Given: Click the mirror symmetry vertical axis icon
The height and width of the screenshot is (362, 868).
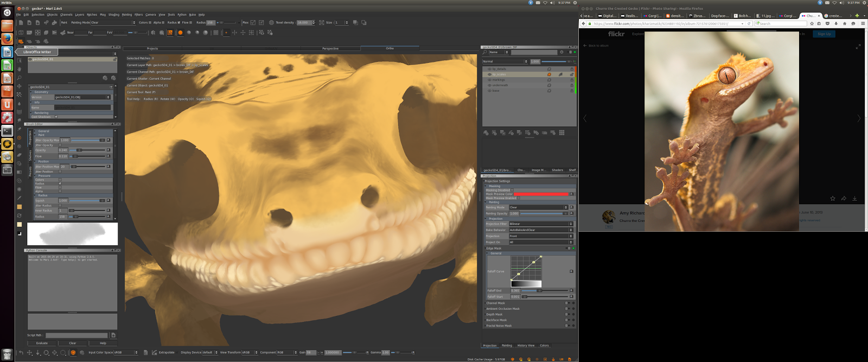Looking at the screenshot, I should (x=234, y=33).
